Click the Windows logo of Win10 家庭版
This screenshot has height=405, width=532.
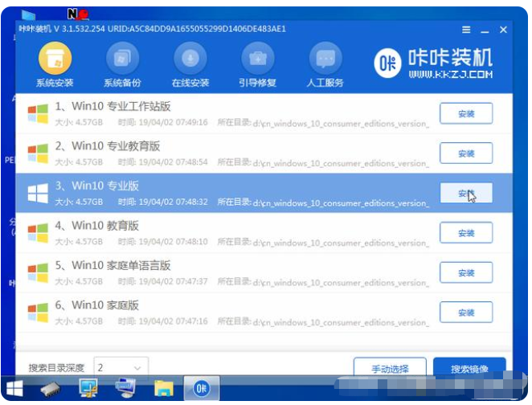coord(38,313)
